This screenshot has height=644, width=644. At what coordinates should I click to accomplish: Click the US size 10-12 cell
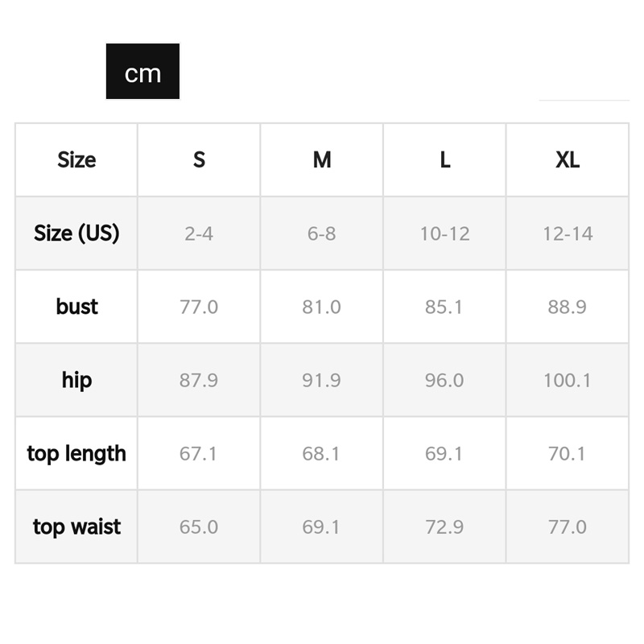(444, 233)
